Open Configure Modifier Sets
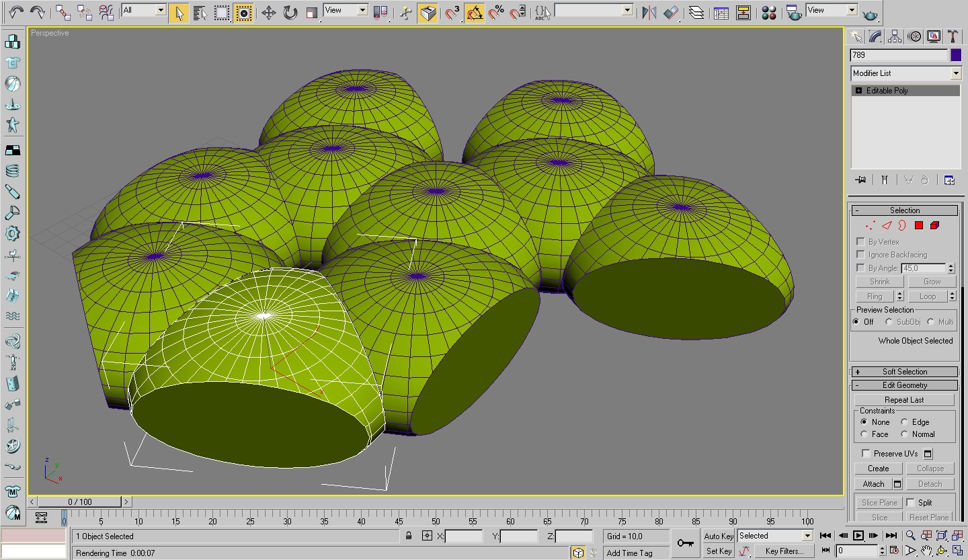968x560 pixels. [x=949, y=179]
